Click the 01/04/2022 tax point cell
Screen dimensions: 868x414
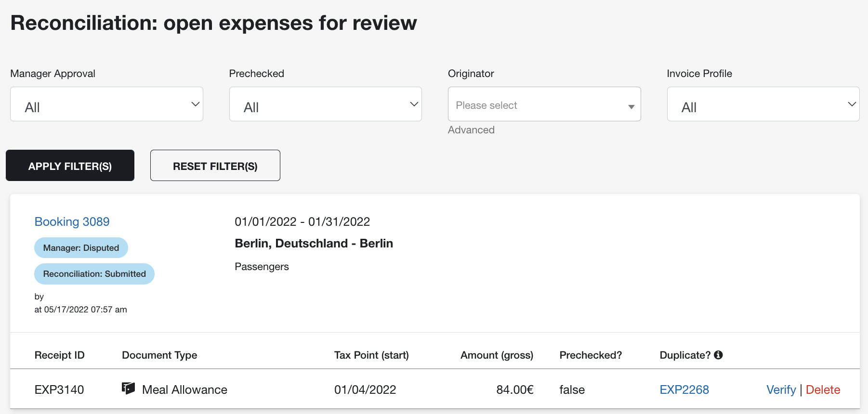[x=365, y=389]
